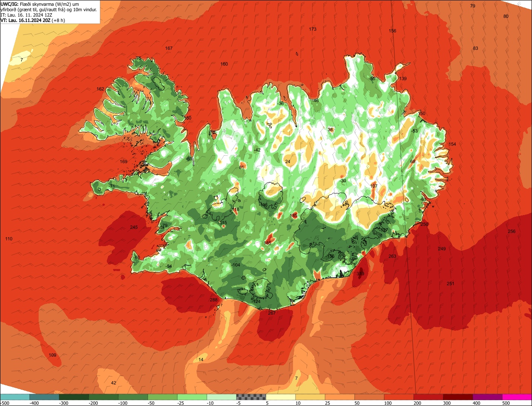Click the flux value 42 near the bottom-left

coord(113,383)
